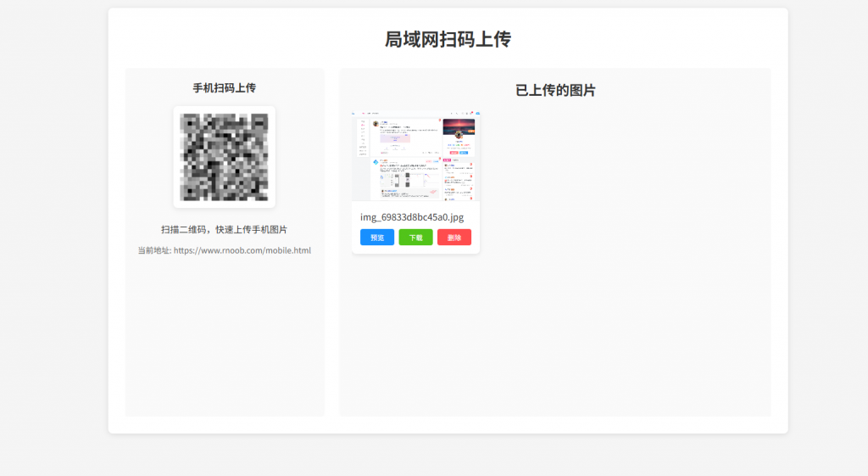Click the 扫描二维码，快速上传手机图片 instruction text
The height and width of the screenshot is (476, 868).
pos(224,230)
